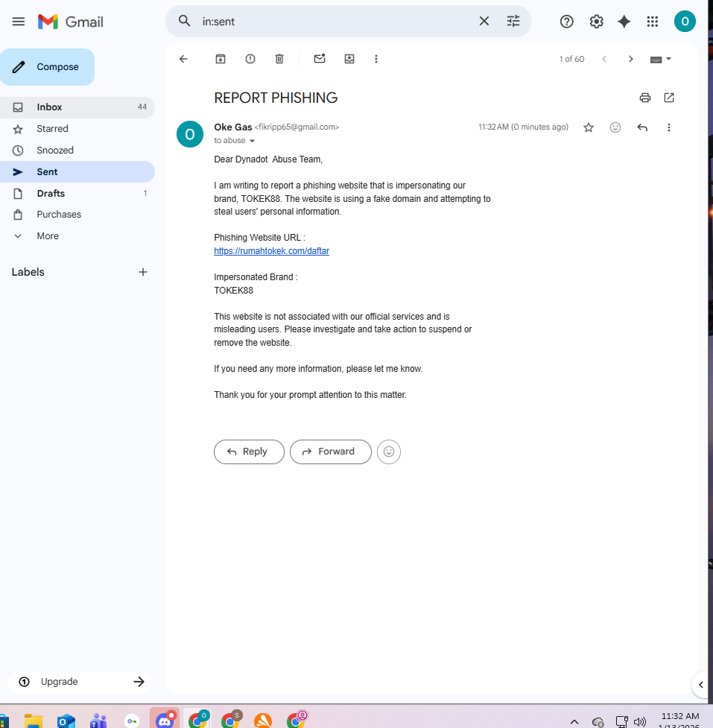Open File Explorer in the taskbar

coord(33,721)
